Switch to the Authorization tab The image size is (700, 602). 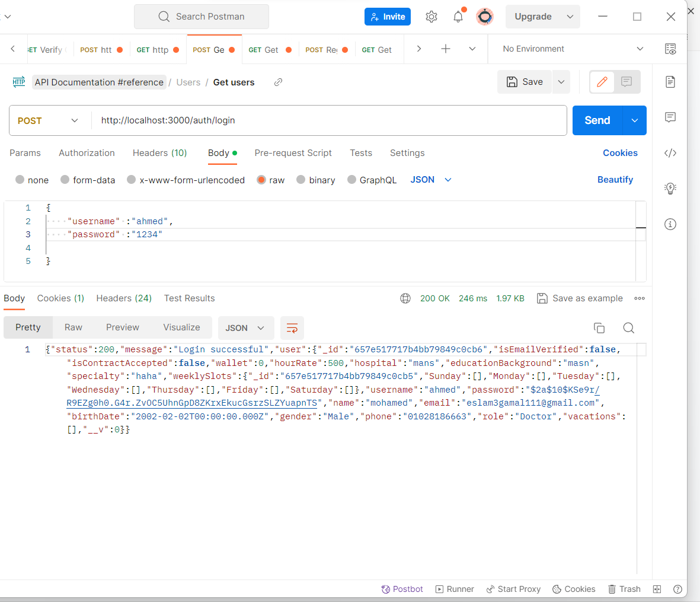87,153
